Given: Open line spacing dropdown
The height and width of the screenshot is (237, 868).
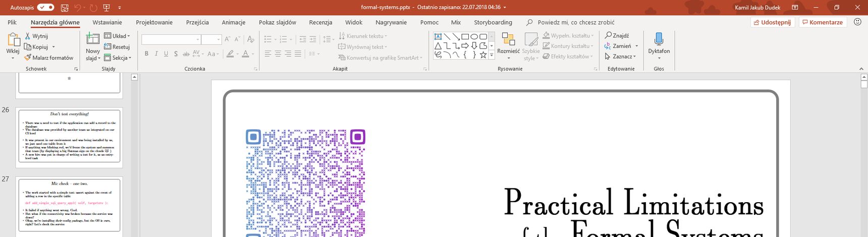Looking at the screenshot, I should click(329, 39).
